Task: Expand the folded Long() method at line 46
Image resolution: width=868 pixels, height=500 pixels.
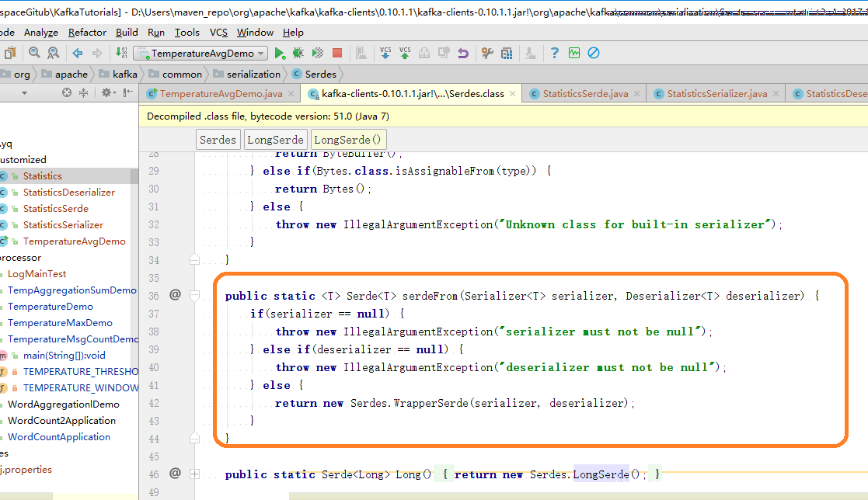Action: (x=194, y=474)
